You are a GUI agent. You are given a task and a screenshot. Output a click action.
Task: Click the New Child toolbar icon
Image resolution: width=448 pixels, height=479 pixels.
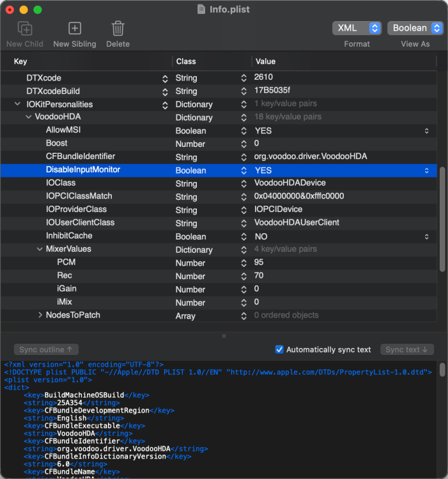point(25,29)
